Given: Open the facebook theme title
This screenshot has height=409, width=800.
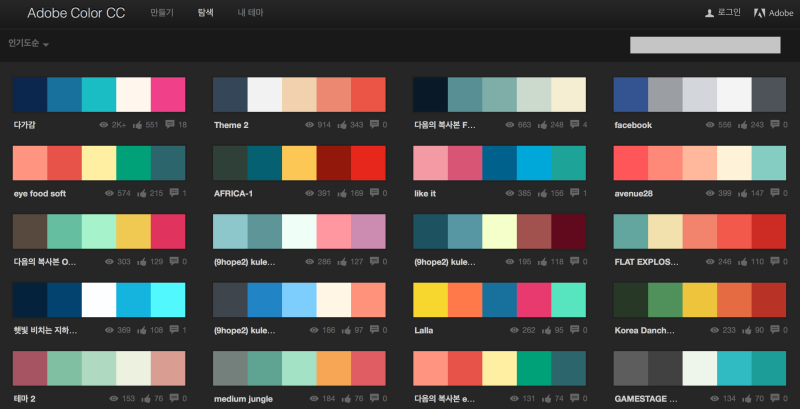Looking at the screenshot, I should pos(633,125).
